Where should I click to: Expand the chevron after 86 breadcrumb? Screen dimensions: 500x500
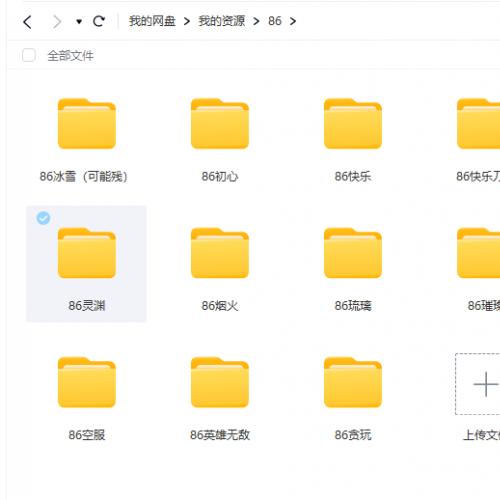point(293,21)
